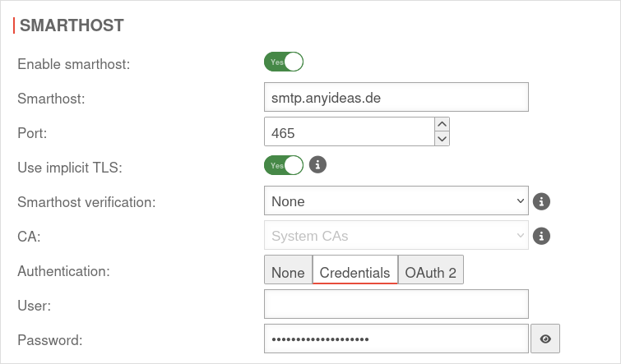Decrease the Port value with down arrow
Screen dimensions: 621x364
tap(442, 139)
